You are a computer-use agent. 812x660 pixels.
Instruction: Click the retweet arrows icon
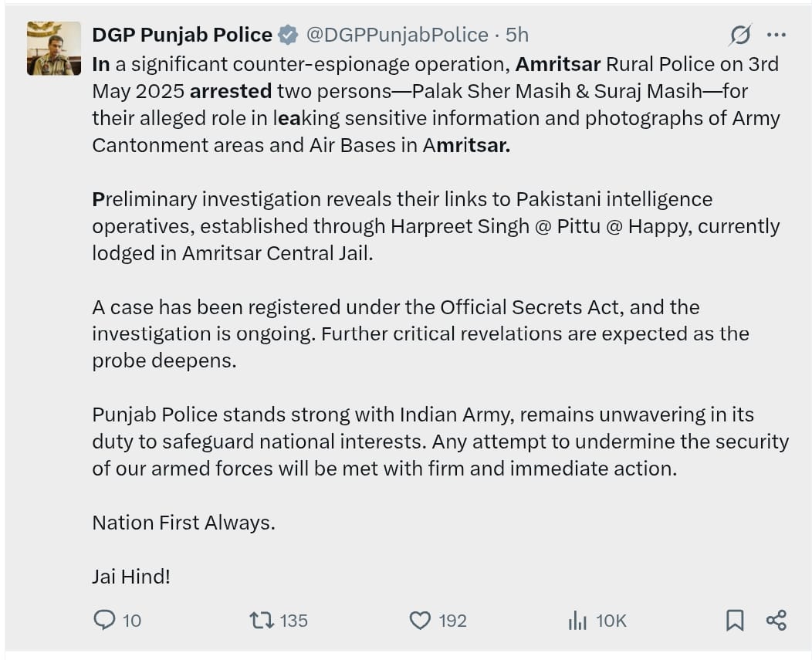coord(262,620)
